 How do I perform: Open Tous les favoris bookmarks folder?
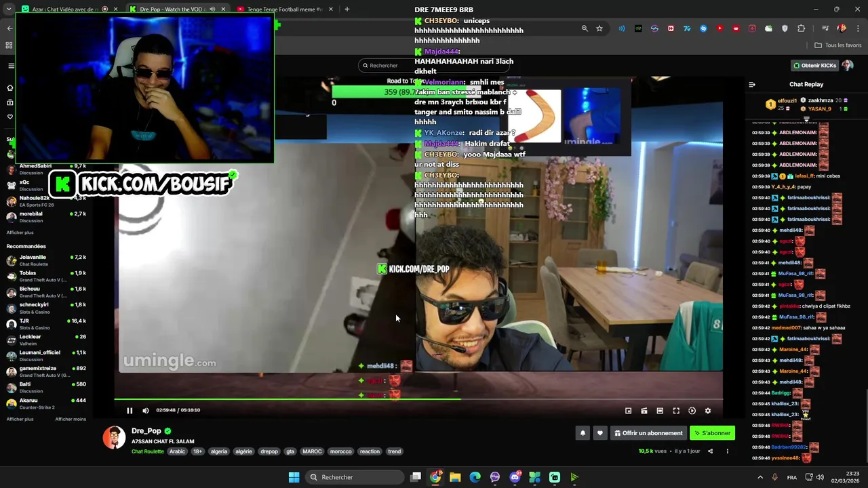tap(838, 45)
